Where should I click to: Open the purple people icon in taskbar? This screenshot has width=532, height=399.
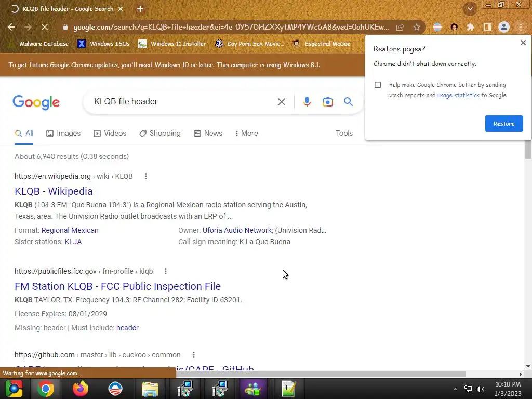coord(253,389)
